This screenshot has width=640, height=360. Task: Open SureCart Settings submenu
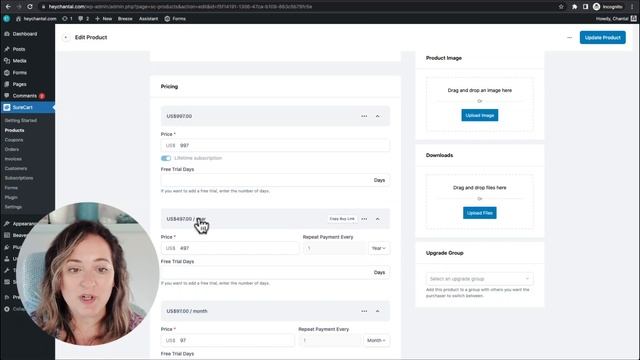(13, 207)
